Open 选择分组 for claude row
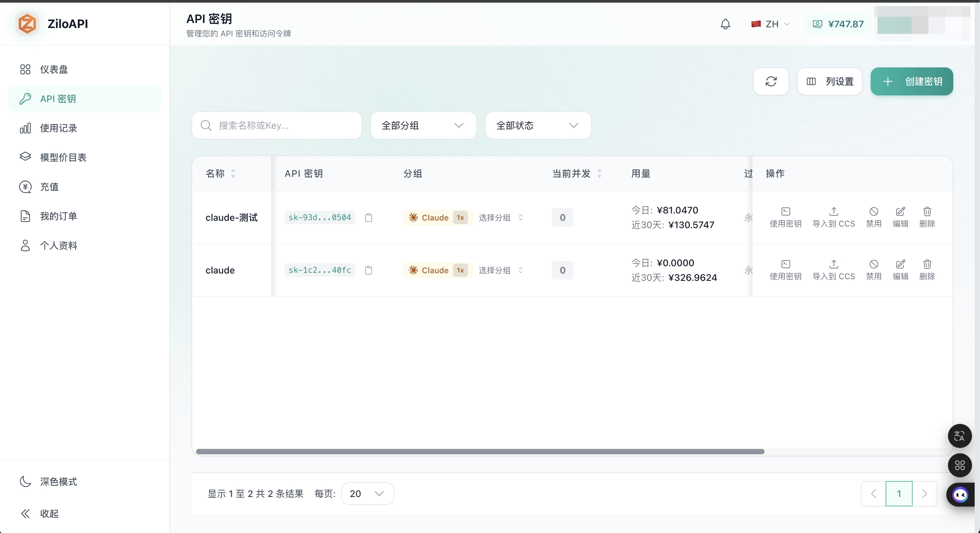This screenshot has width=980, height=533. click(x=501, y=270)
